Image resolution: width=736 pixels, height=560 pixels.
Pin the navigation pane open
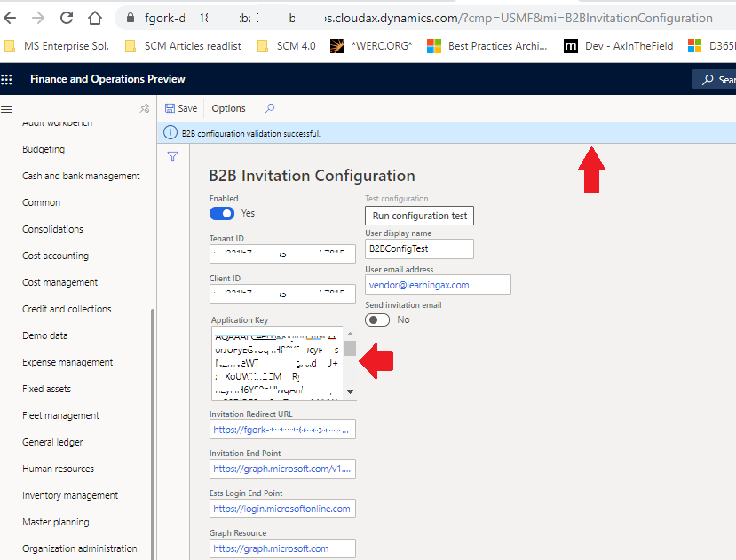click(x=143, y=108)
